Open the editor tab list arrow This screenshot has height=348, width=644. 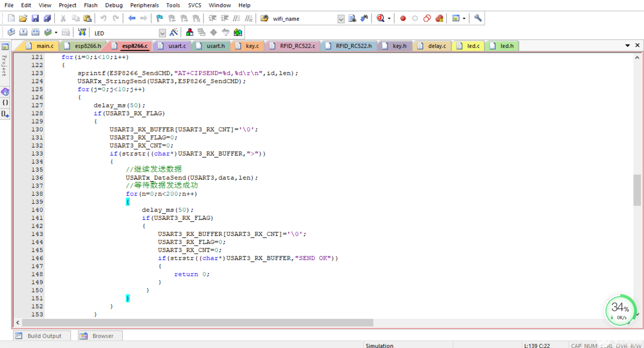pyautogui.click(x=627, y=46)
